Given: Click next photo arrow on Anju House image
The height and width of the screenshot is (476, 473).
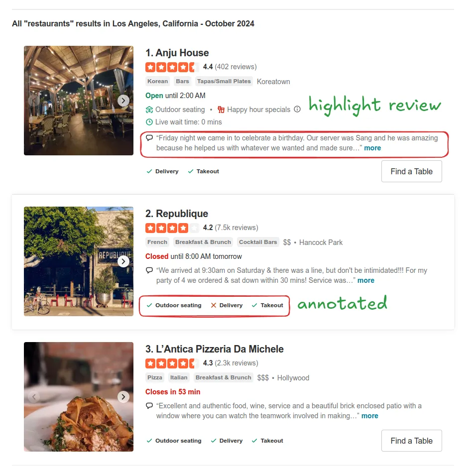Looking at the screenshot, I should (123, 101).
